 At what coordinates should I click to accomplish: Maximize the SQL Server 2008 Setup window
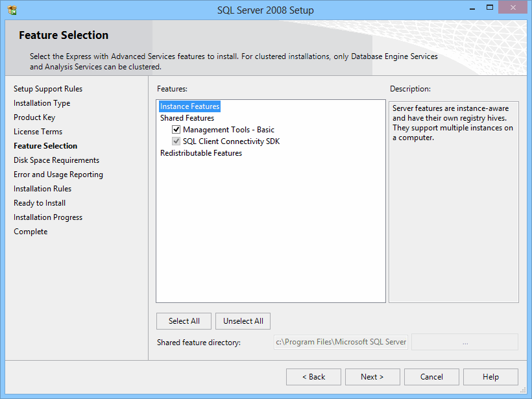(x=490, y=8)
